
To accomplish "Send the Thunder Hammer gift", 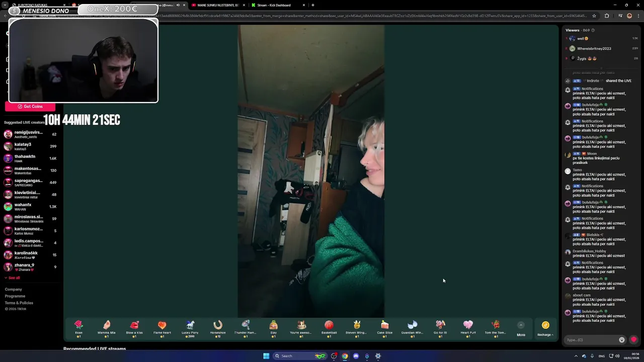I will tap(246, 329).
